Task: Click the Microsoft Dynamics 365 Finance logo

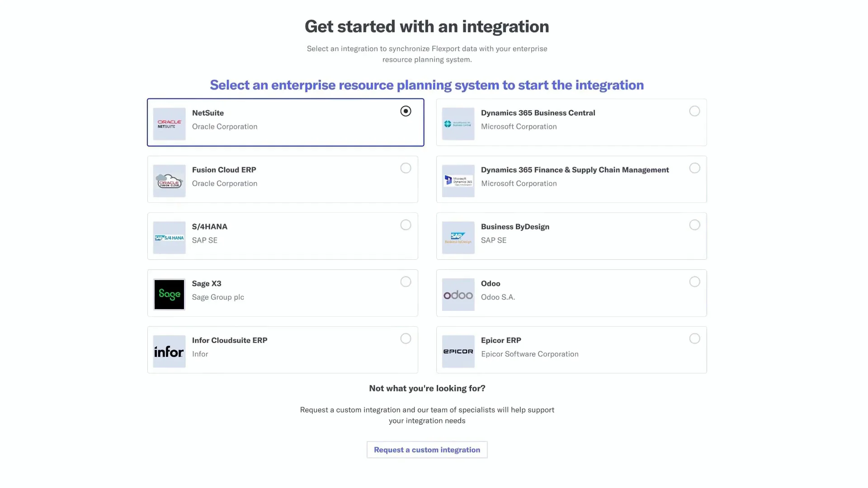Action: [458, 181]
